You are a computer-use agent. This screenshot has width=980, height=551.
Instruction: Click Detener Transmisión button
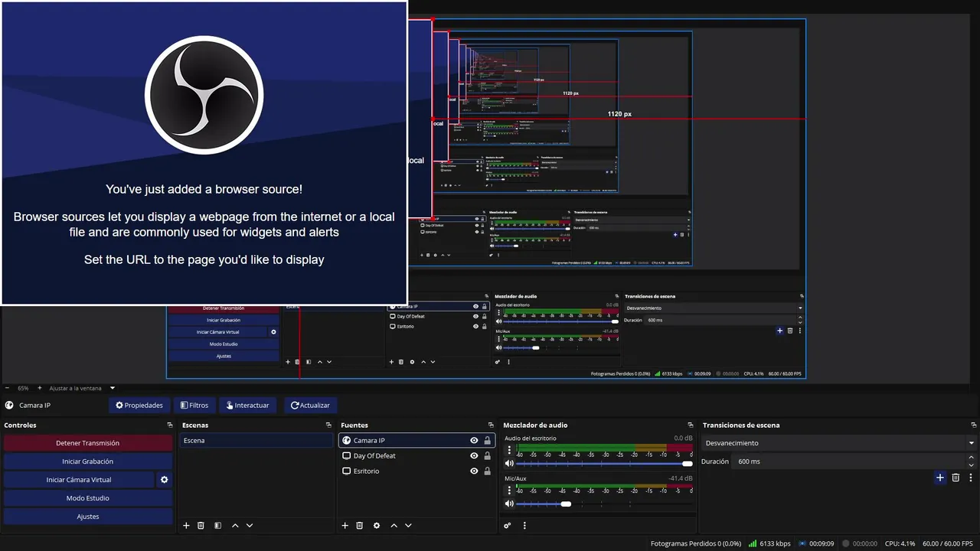click(87, 443)
